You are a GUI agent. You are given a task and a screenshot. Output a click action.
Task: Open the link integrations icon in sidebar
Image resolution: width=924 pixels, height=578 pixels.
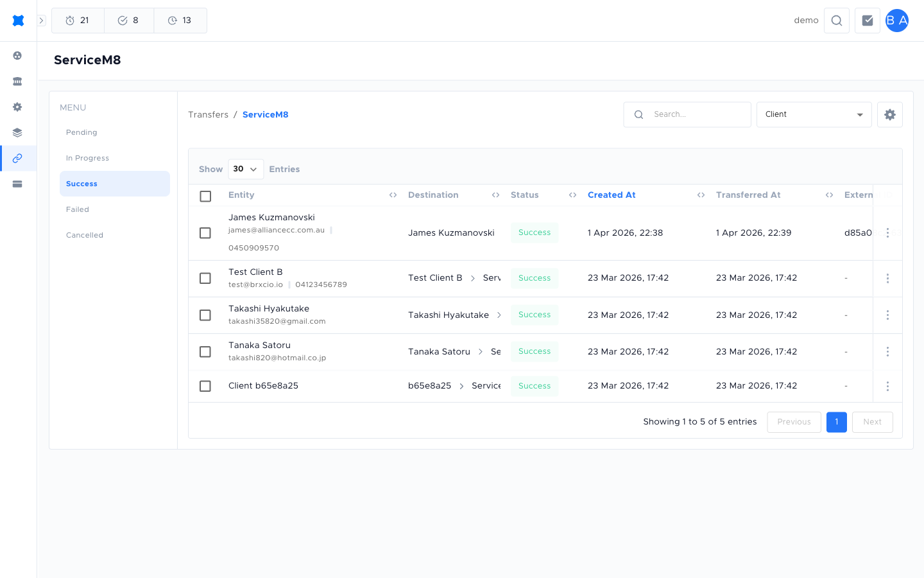tap(17, 158)
